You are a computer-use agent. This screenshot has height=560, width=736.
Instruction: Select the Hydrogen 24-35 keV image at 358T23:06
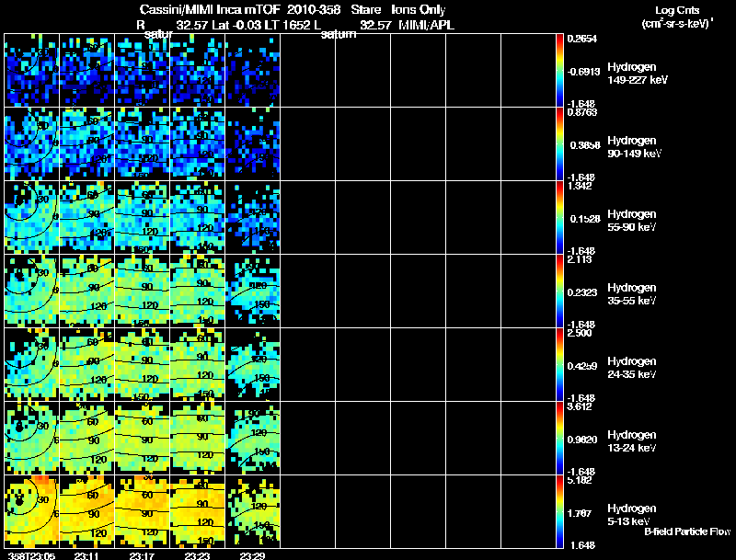click(32, 365)
